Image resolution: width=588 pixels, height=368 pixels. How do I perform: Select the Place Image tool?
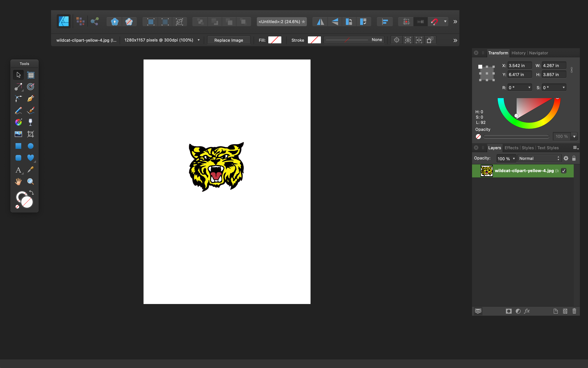tap(18, 134)
